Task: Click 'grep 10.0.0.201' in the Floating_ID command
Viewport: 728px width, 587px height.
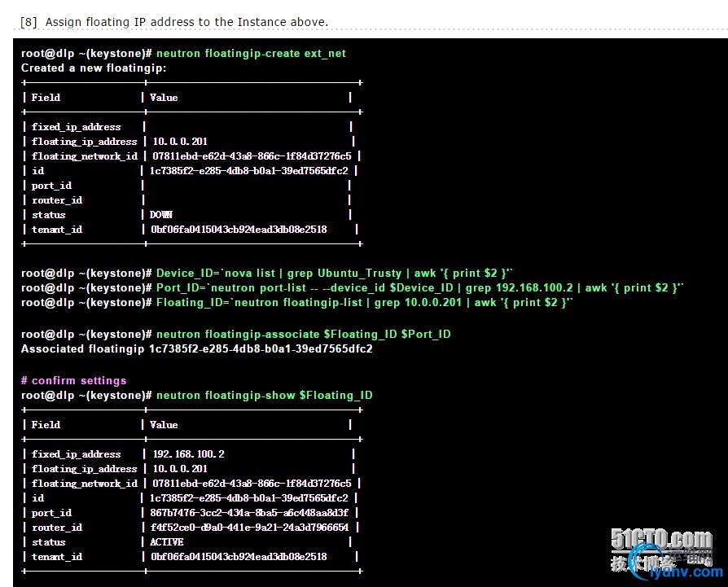Action: tap(418, 303)
